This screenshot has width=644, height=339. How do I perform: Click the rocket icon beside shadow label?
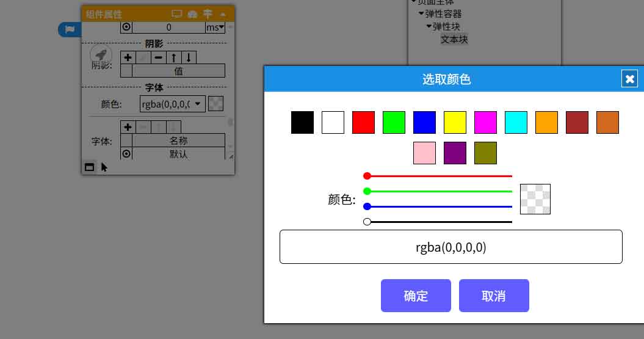point(101,54)
